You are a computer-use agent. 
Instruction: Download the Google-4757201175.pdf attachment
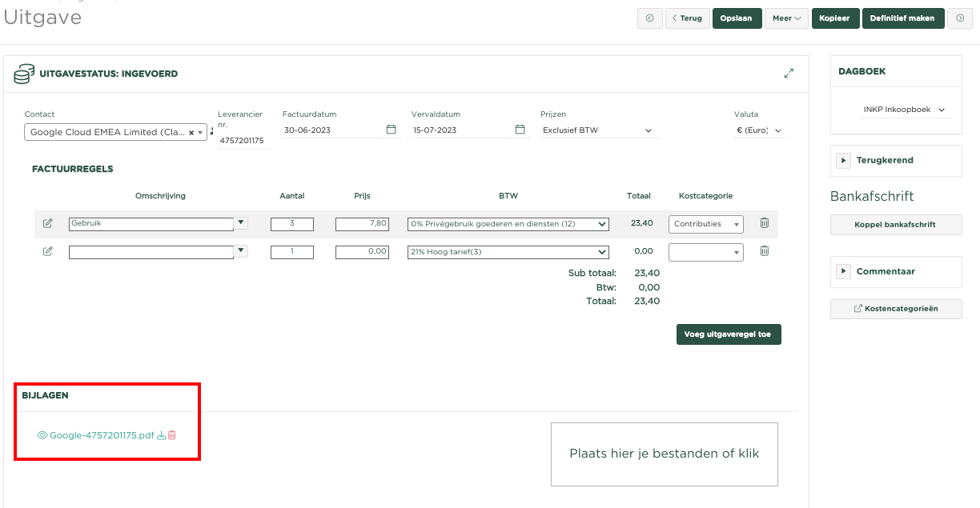pos(161,436)
